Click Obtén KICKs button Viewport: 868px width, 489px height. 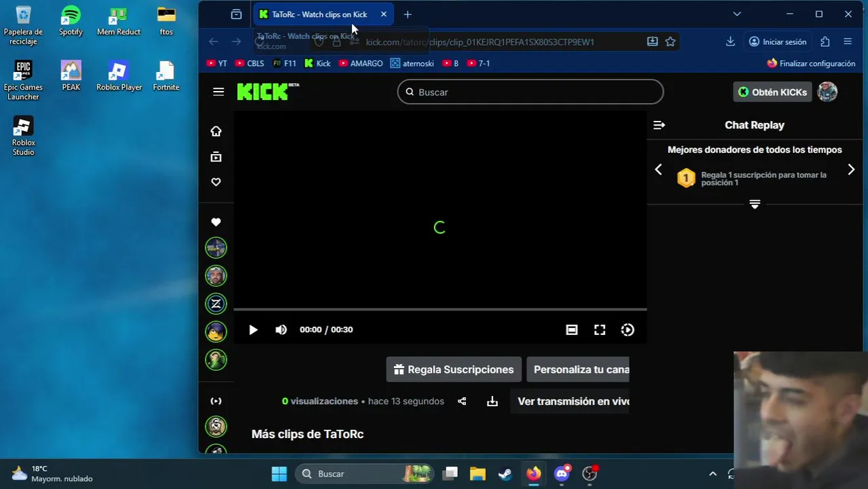click(773, 92)
